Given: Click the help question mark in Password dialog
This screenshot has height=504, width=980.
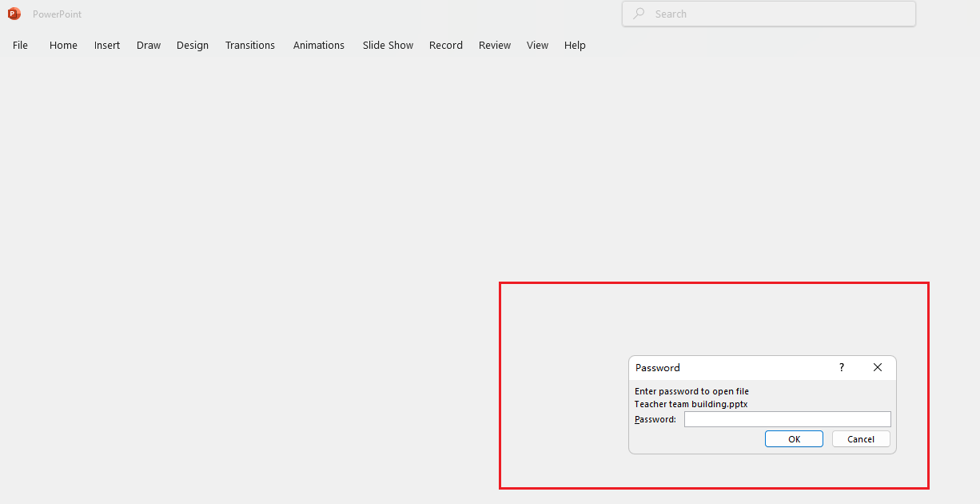Looking at the screenshot, I should pos(841,367).
